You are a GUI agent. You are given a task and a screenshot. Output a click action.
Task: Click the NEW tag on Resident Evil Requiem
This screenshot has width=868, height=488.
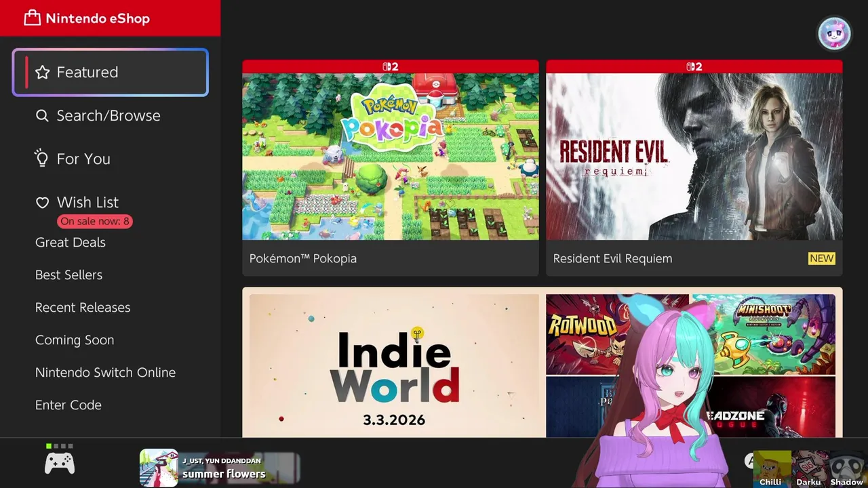pos(822,258)
